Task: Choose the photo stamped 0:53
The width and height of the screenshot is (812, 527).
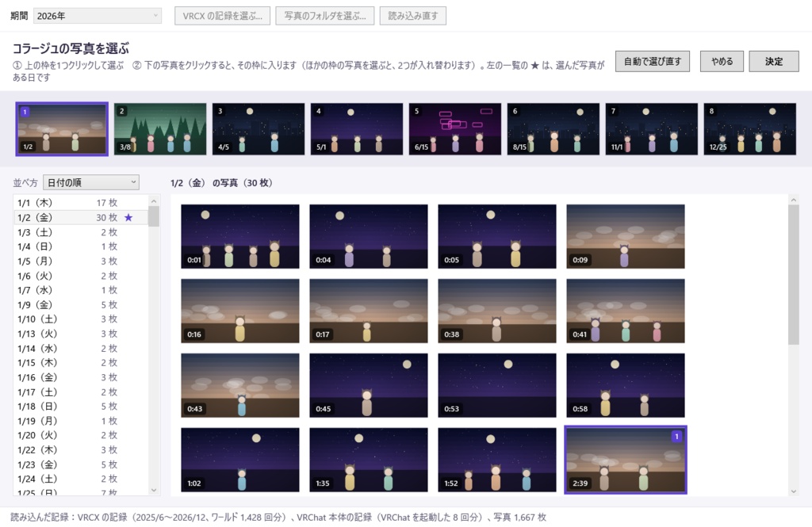Action: [x=497, y=386]
